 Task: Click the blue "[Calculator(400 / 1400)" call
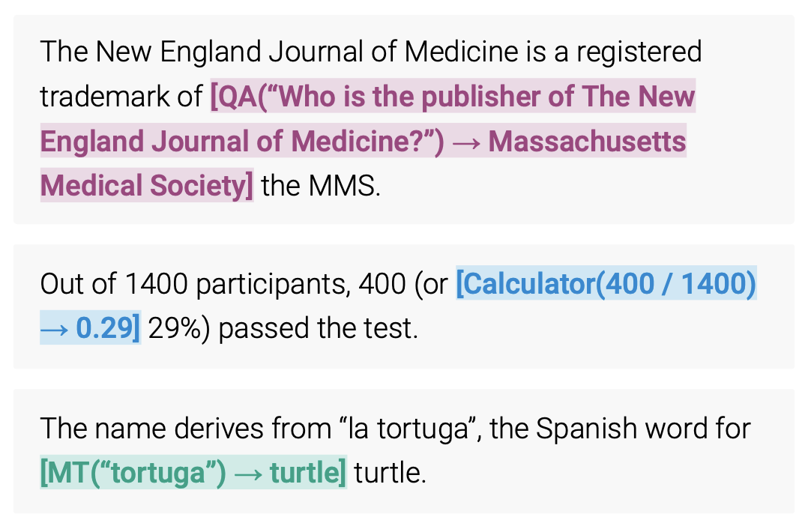pyautogui.click(x=606, y=284)
